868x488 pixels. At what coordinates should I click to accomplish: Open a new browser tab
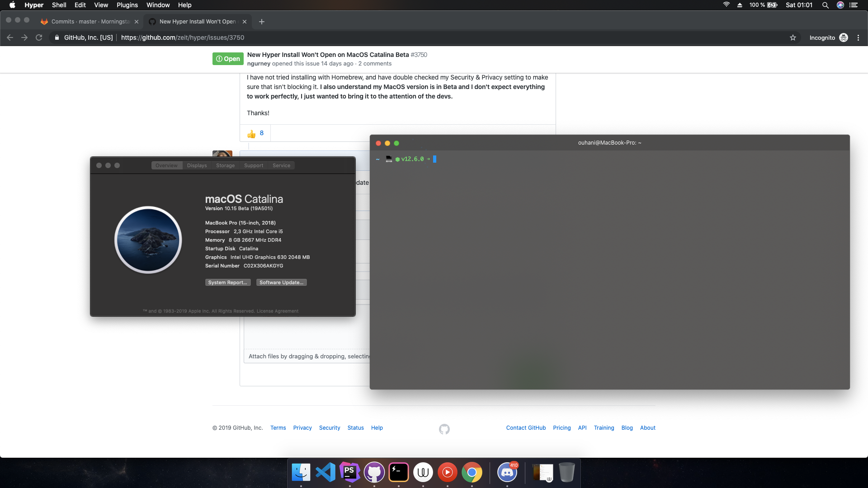(262, 21)
